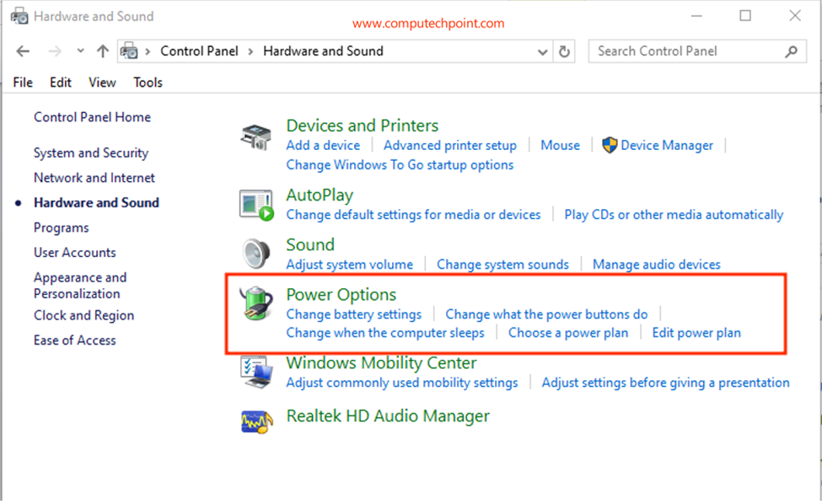Click the Forward navigation arrow
This screenshot has width=822, height=504.
[x=55, y=51]
